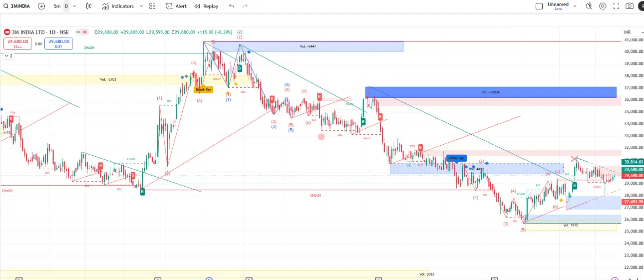
Task: Undo the last chart action
Action: [x=231, y=6]
